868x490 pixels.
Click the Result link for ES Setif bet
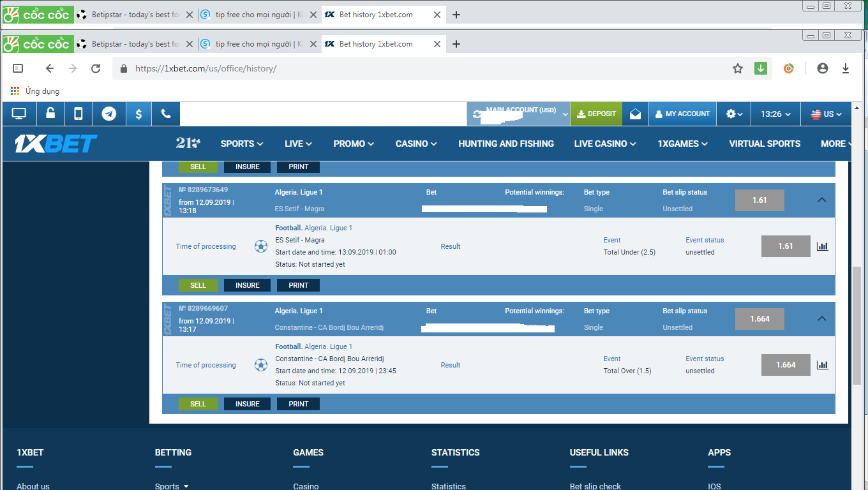pos(451,246)
